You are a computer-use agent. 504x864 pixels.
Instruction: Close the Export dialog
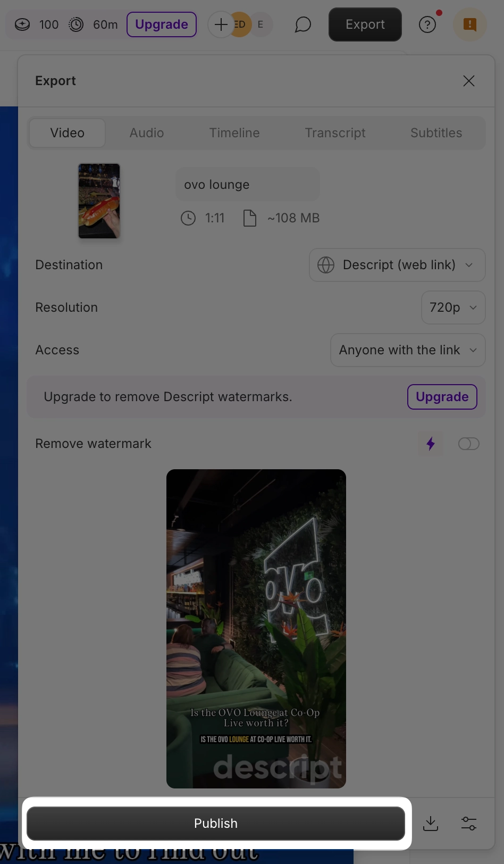(x=469, y=81)
